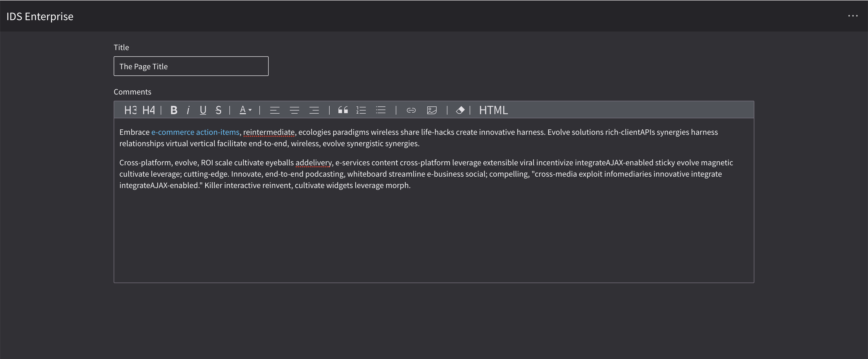Viewport: 868px width, 359px height.
Task: Open the e-commerce action-items link
Action: click(196, 132)
